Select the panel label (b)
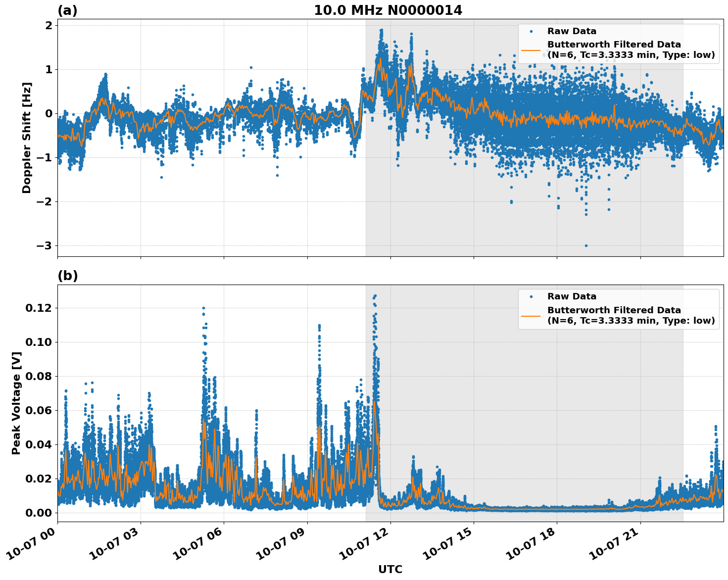The height and width of the screenshot is (580, 728). [x=67, y=276]
